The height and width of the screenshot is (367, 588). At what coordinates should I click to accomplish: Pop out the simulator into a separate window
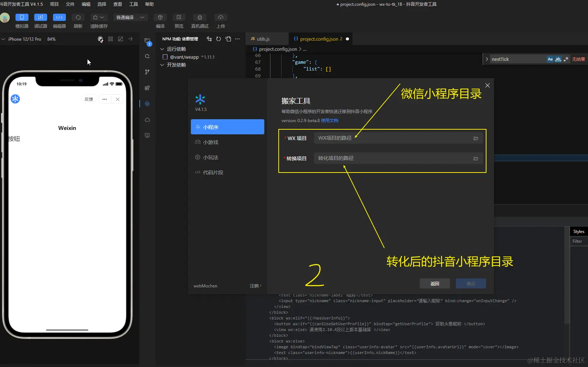coord(121,39)
